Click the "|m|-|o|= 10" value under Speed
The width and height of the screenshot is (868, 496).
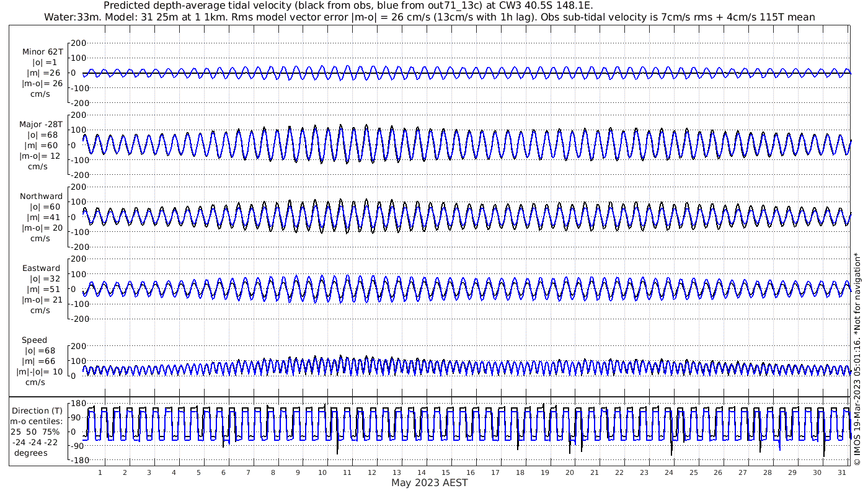[x=40, y=372]
